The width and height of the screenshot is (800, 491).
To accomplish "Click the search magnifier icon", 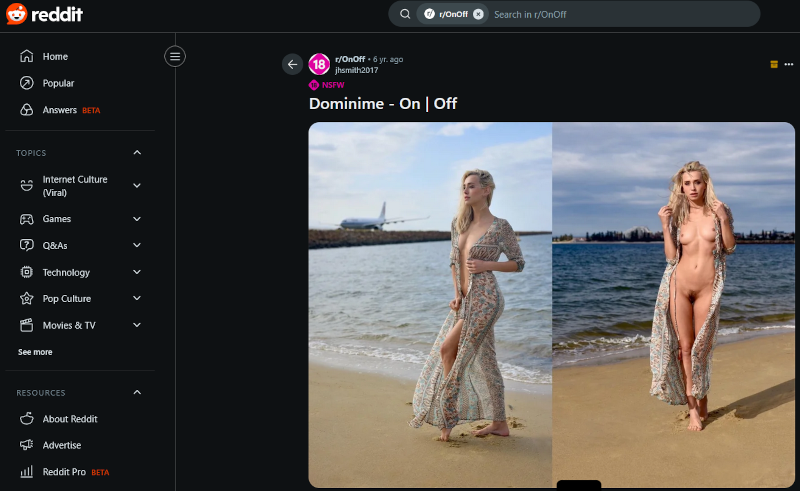I will point(405,14).
